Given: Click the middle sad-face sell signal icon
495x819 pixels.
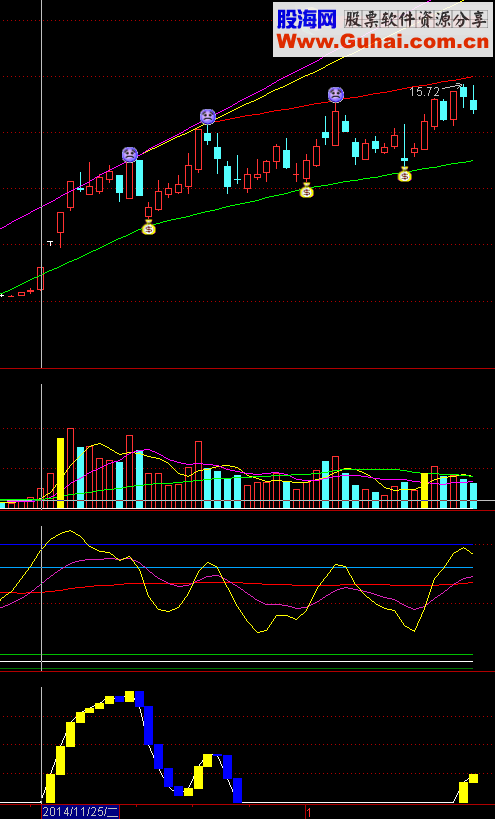Looking at the screenshot, I should [207, 116].
